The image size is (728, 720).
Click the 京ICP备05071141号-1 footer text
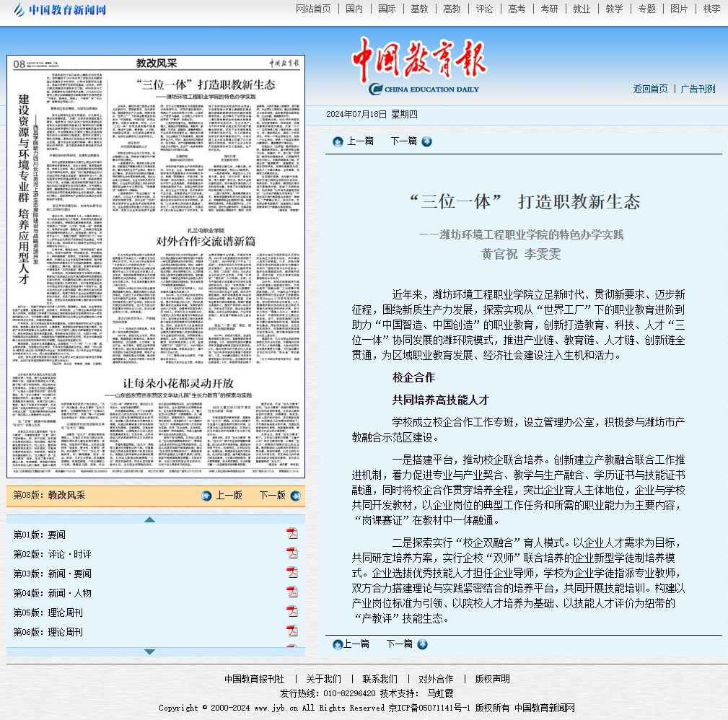click(429, 708)
